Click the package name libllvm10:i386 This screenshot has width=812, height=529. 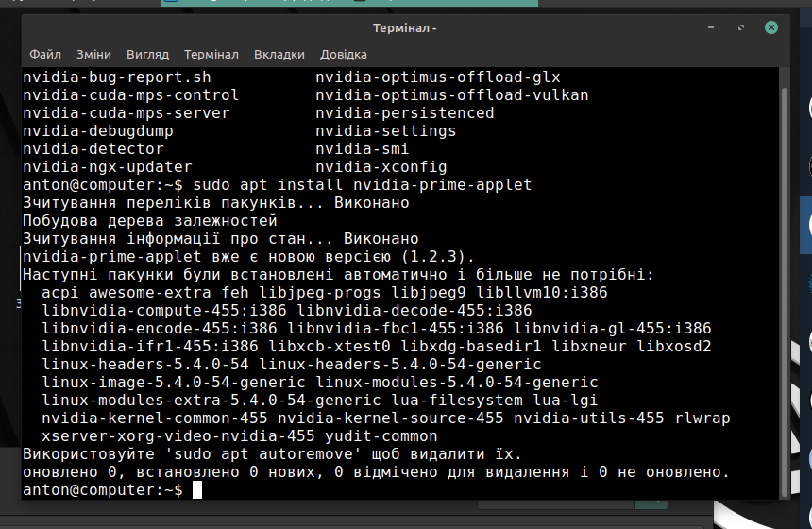coord(542,293)
